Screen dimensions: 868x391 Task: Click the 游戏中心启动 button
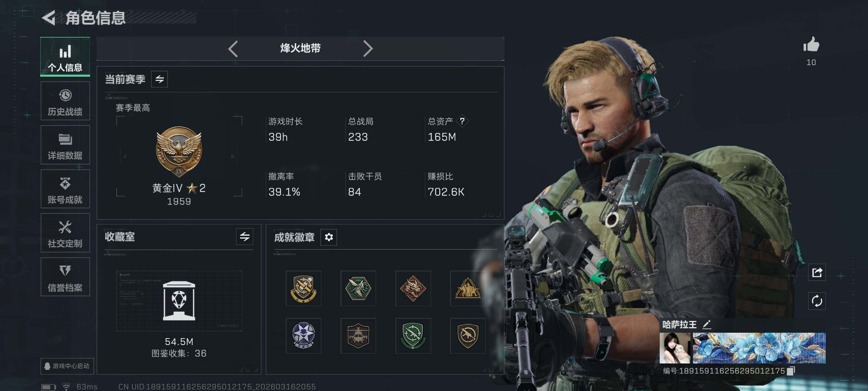tap(67, 366)
